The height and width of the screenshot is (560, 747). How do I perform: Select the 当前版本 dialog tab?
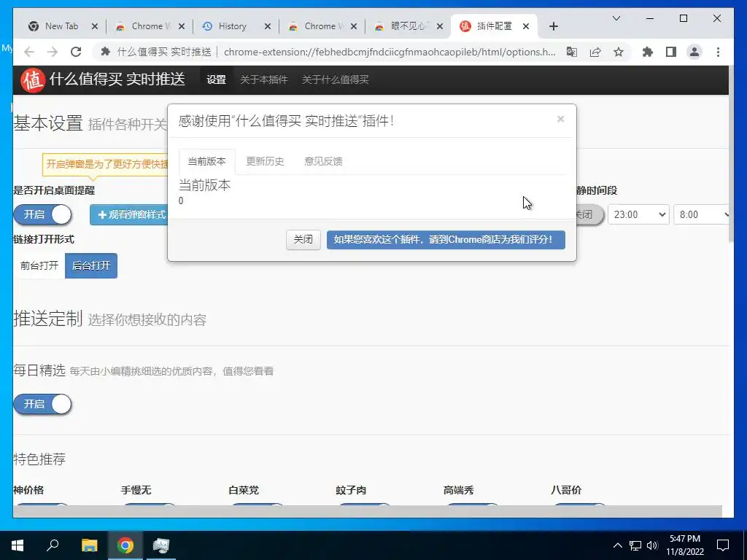(206, 161)
